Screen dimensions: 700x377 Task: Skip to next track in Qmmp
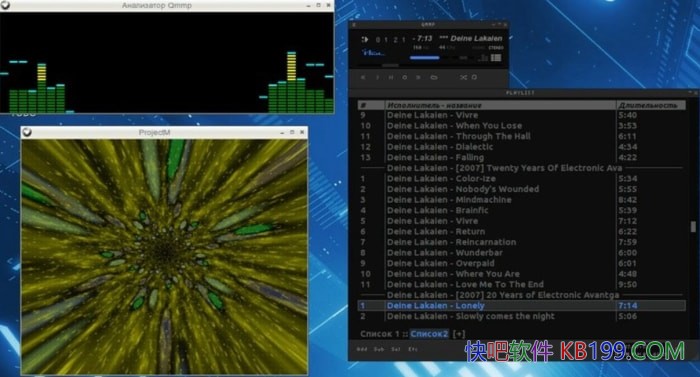(x=418, y=77)
